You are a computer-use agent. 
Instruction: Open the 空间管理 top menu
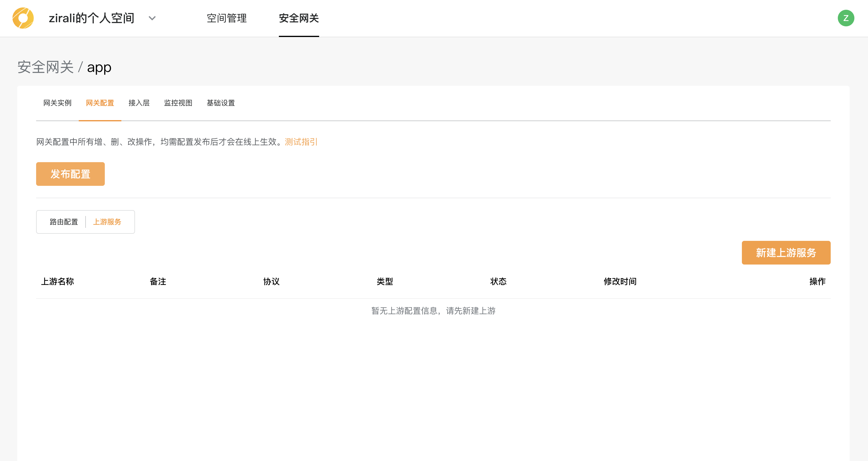pos(226,18)
